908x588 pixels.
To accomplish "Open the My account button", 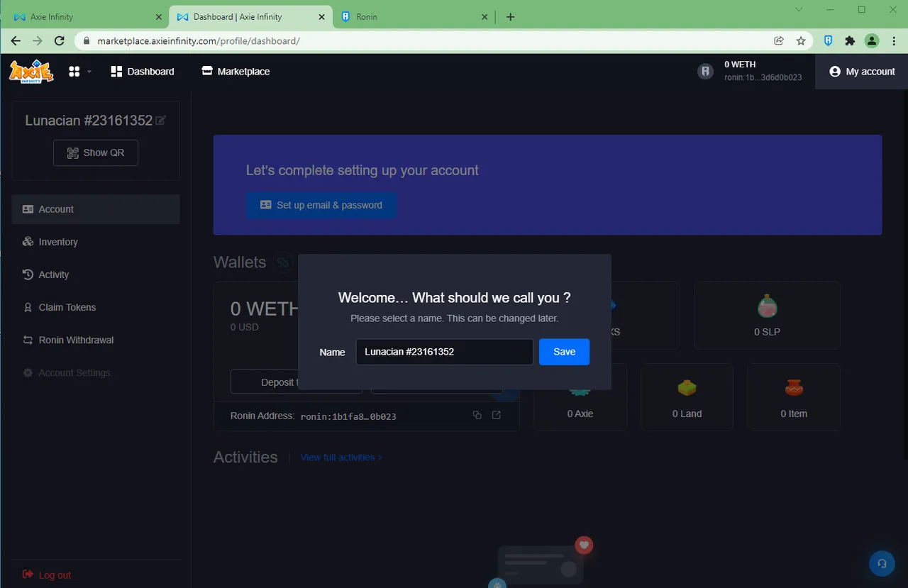I will click(x=862, y=72).
